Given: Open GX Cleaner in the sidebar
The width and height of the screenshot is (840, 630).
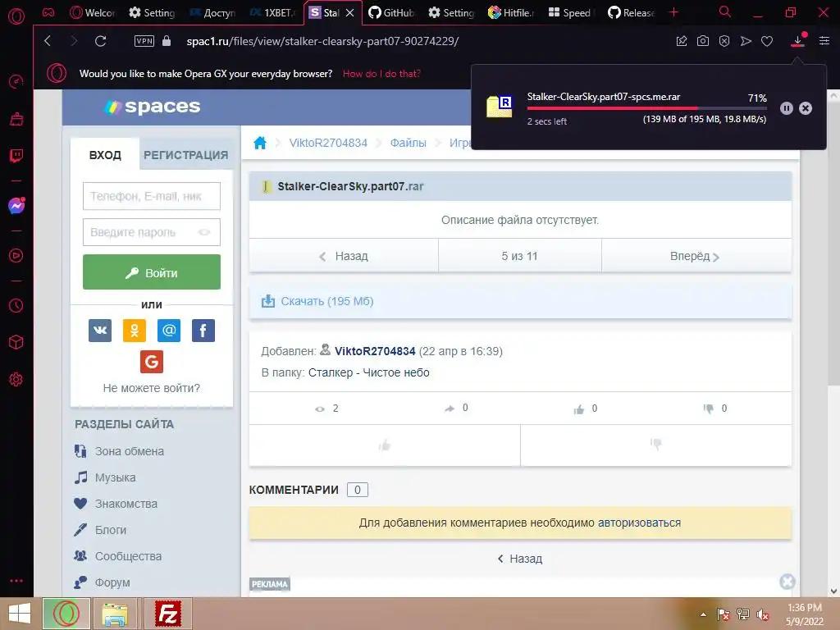Looking at the screenshot, I should click(16, 118).
